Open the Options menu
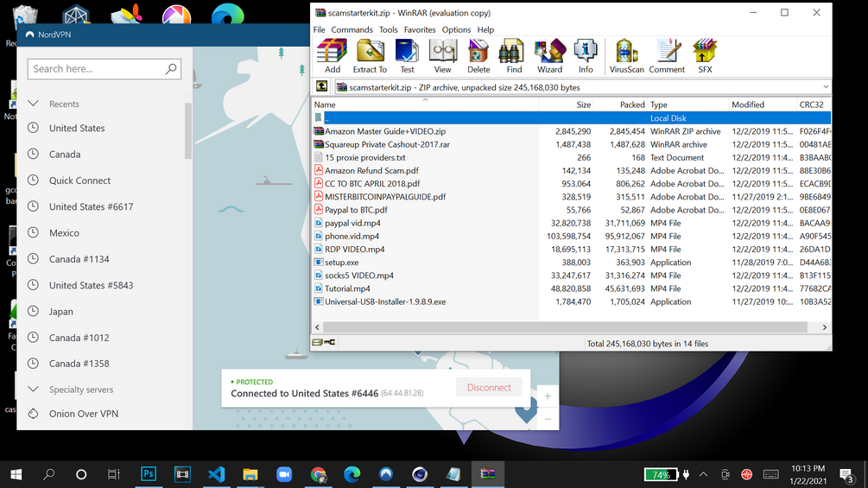The image size is (868, 488). click(456, 29)
